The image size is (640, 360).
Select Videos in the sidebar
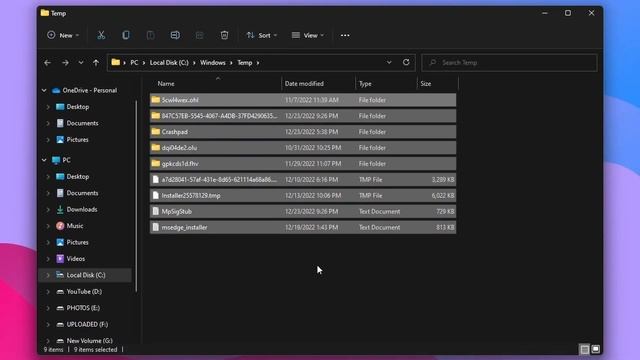pyautogui.click(x=76, y=259)
